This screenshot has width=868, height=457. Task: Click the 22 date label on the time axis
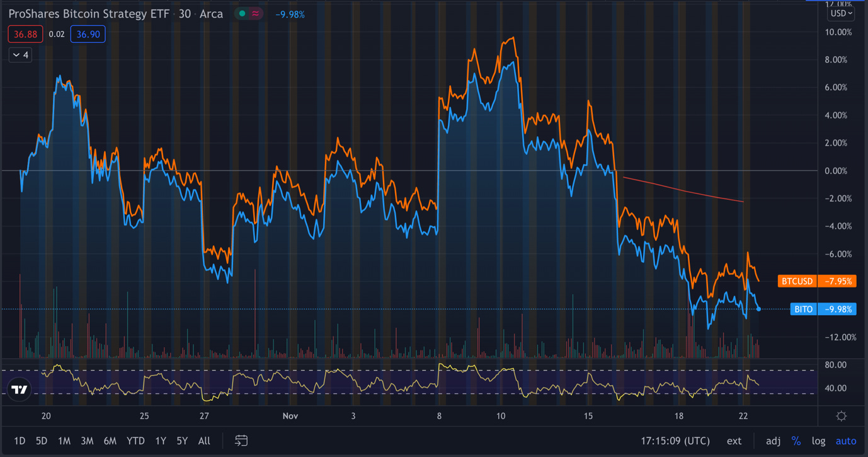743,416
